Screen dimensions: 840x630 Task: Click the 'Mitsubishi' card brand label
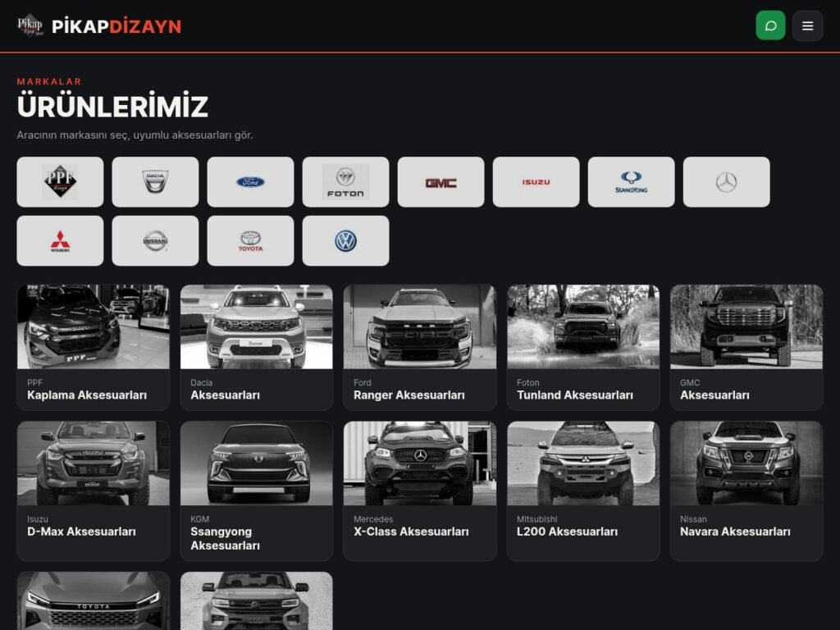tap(536, 519)
